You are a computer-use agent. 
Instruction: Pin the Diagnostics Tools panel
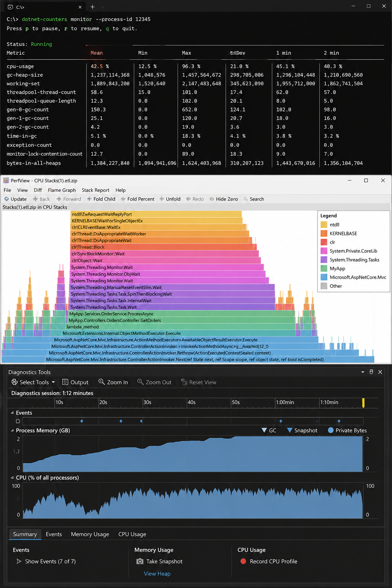(371, 372)
